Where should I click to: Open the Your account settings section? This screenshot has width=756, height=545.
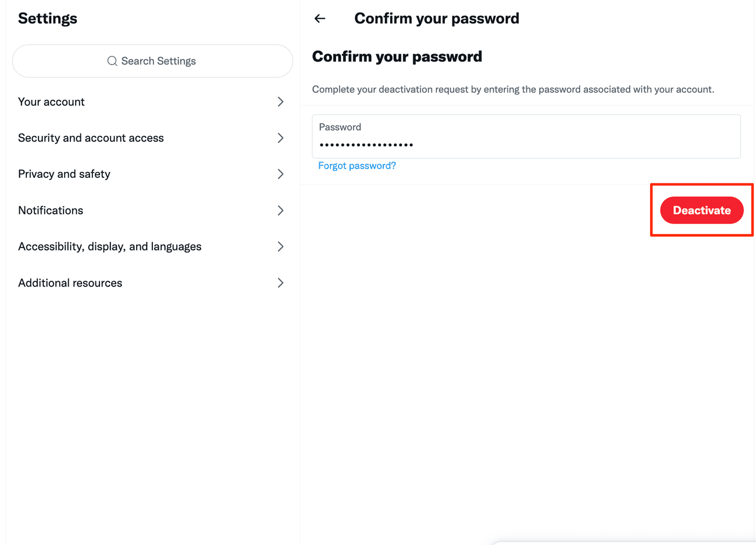tap(52, 102)
